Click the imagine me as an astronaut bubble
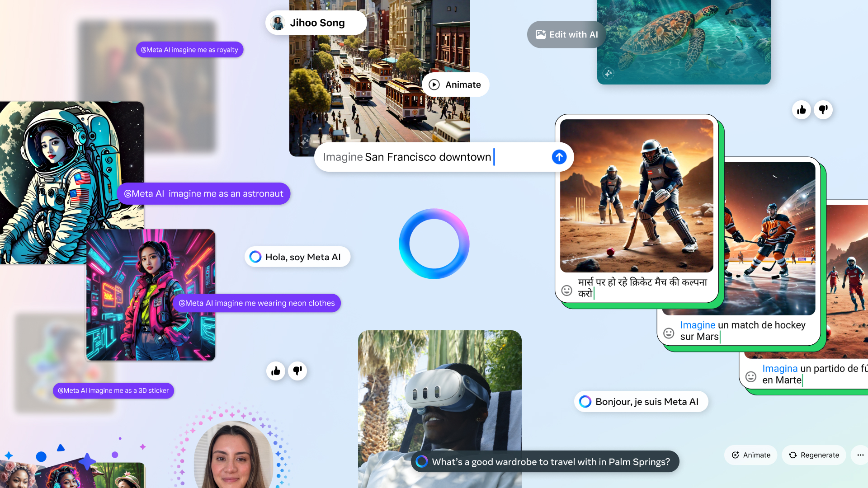The height and width of the screenshot is (488, 868). [x=203, y=193]
